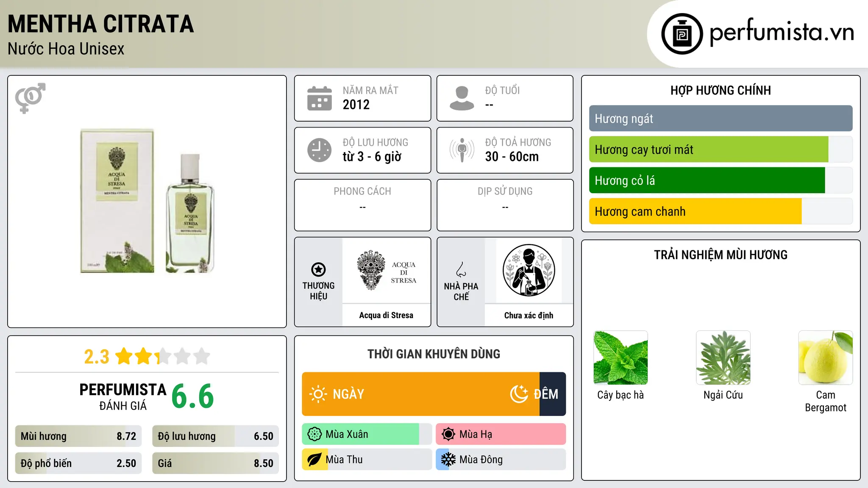Click the HỢP HƯƠNG CHÍNH heading
This screenshot has width=868, height=488.
click(x=721, y=90)
